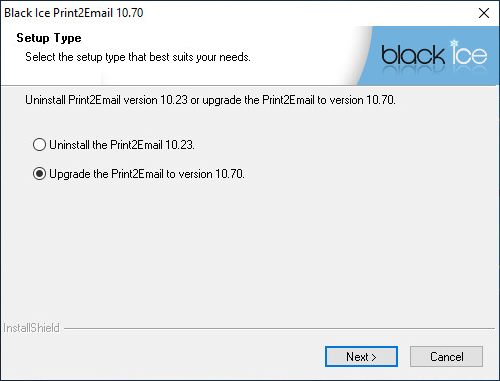Viewport: 500px width, 381px height.
Task: Click the snowflake icon in the logo
Action: [x=454, y=43]
